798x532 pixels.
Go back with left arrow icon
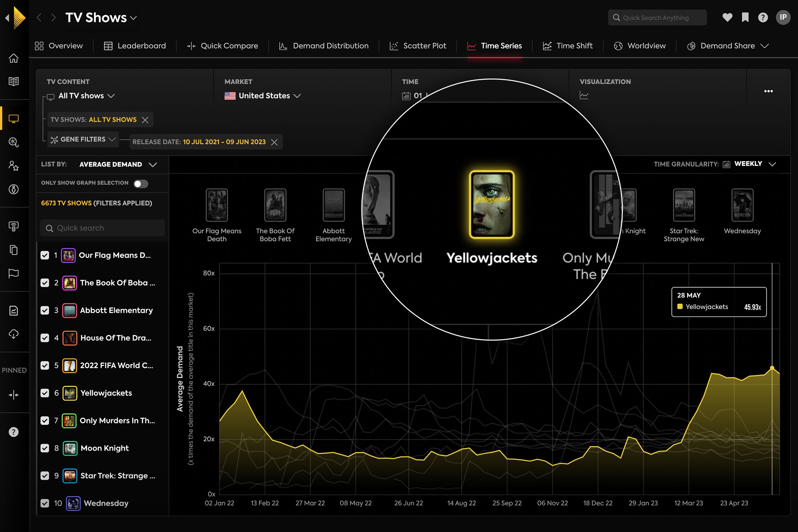coord(39,18)
